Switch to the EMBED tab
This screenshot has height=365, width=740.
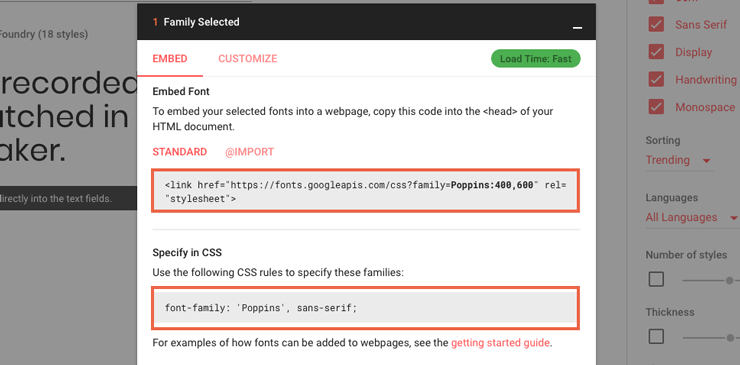tap(170, 59)
